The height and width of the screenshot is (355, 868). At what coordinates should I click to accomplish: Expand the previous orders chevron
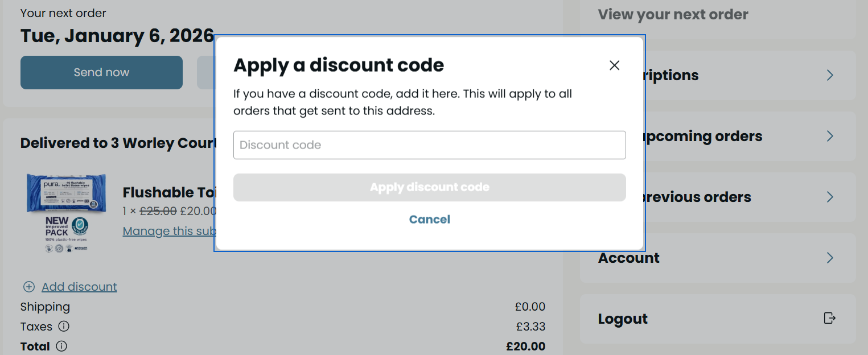click(x=830, y=197)
